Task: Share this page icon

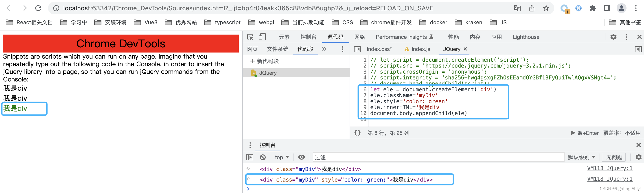Action: pyautogui.click(x=532, y=8)
